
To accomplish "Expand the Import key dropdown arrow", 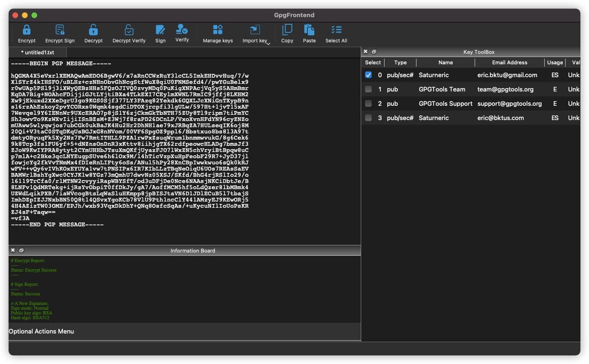I will [268, 43].
